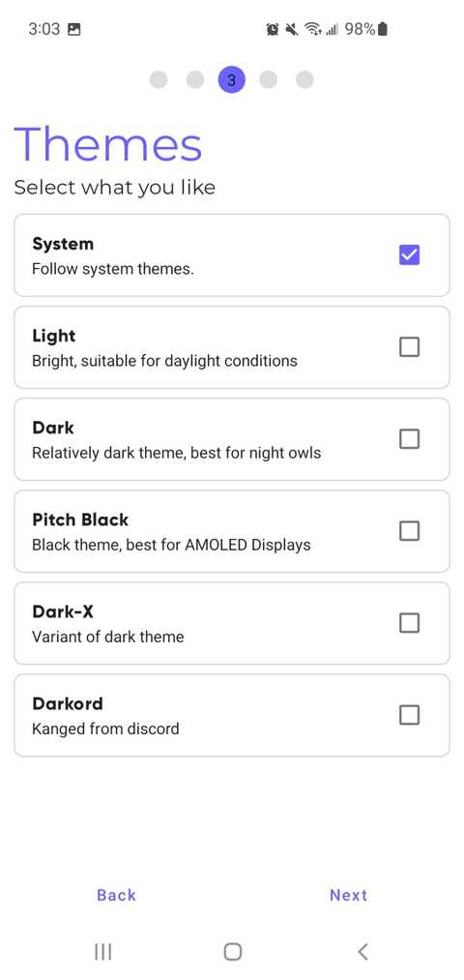Tap the Android home button icon
This screenshot has height=980, width=464.
(232, 951)
